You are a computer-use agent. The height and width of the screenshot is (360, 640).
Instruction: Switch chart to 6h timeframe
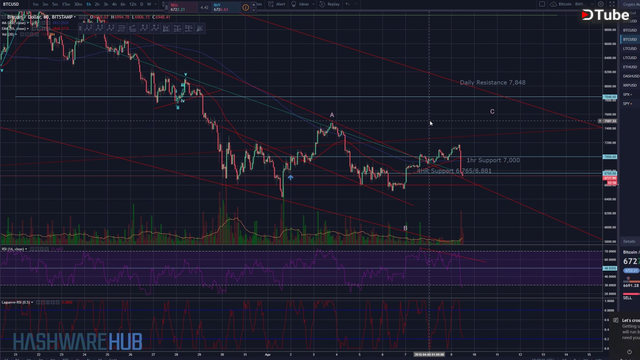point(123,4)
